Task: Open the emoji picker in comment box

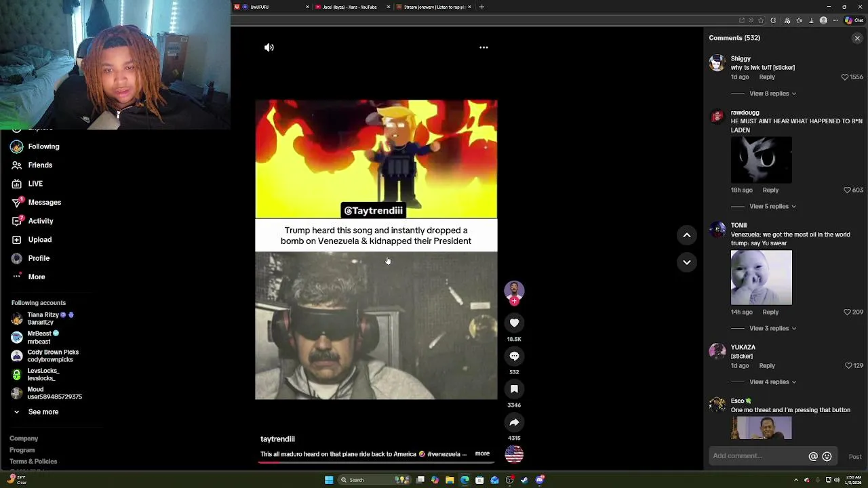Action: tap(827, 457)
